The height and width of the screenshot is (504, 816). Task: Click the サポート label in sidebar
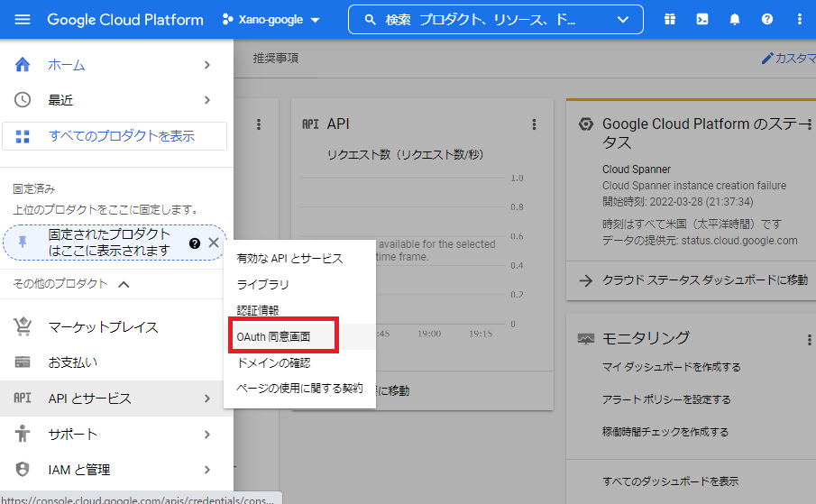72,435
